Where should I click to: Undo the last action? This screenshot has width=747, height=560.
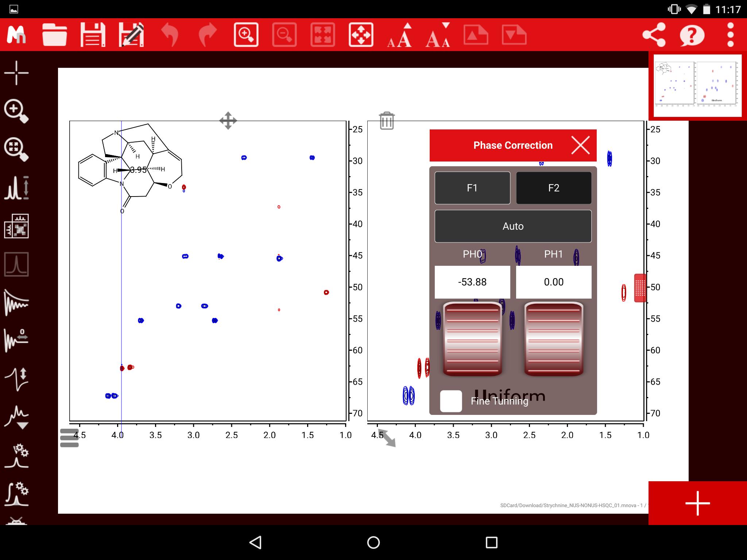coord(170,35)
